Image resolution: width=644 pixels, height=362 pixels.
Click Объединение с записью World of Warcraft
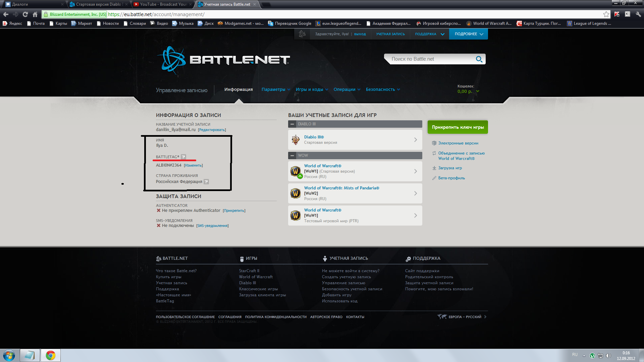tap(461, 156)
